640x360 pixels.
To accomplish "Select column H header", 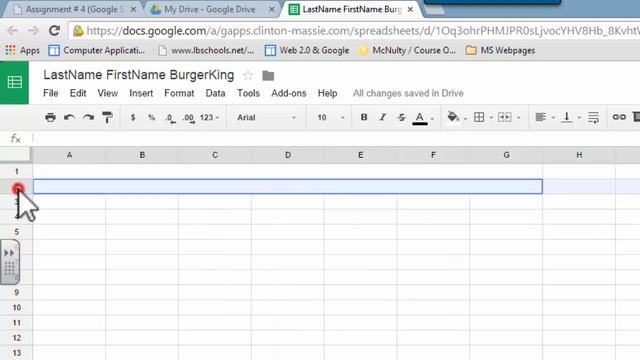I will [579, 155].
